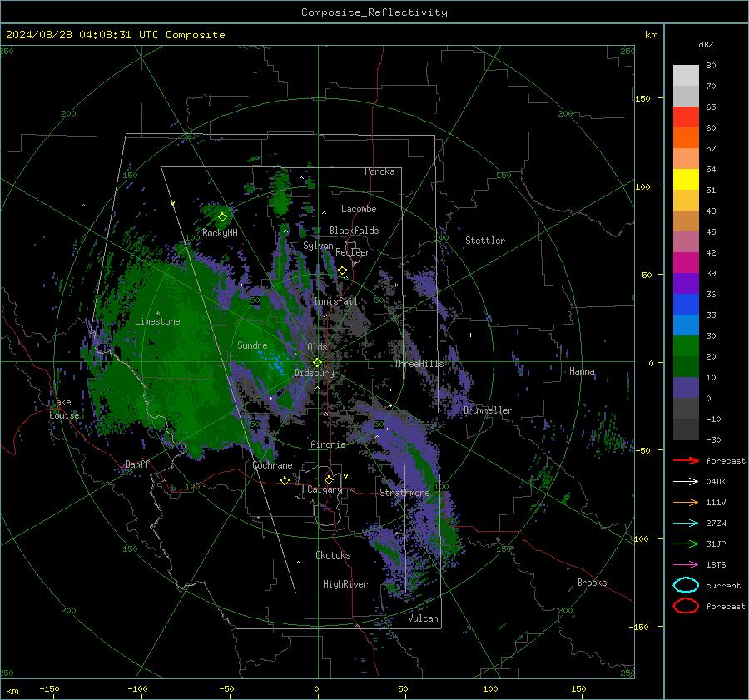Click the Vulcan label

point(424,618)
